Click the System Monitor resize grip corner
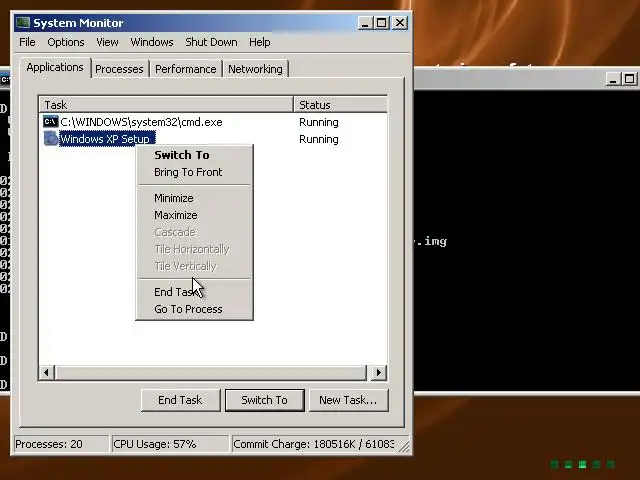640x480 pixels. click(404, 447)
